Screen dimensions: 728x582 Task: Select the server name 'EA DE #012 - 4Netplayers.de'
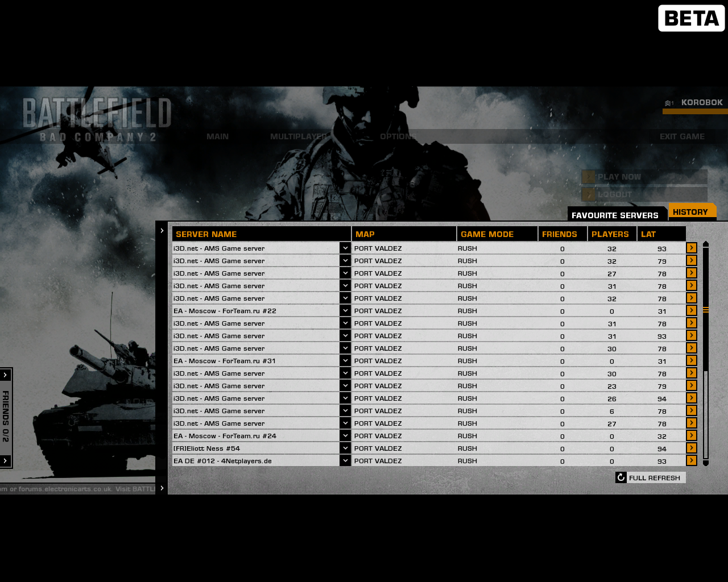pos(223,461)
